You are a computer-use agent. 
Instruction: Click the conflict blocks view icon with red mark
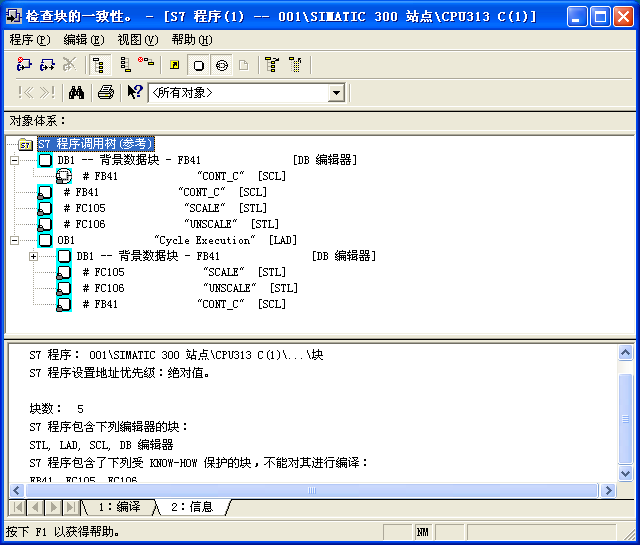tap(146, 62)
